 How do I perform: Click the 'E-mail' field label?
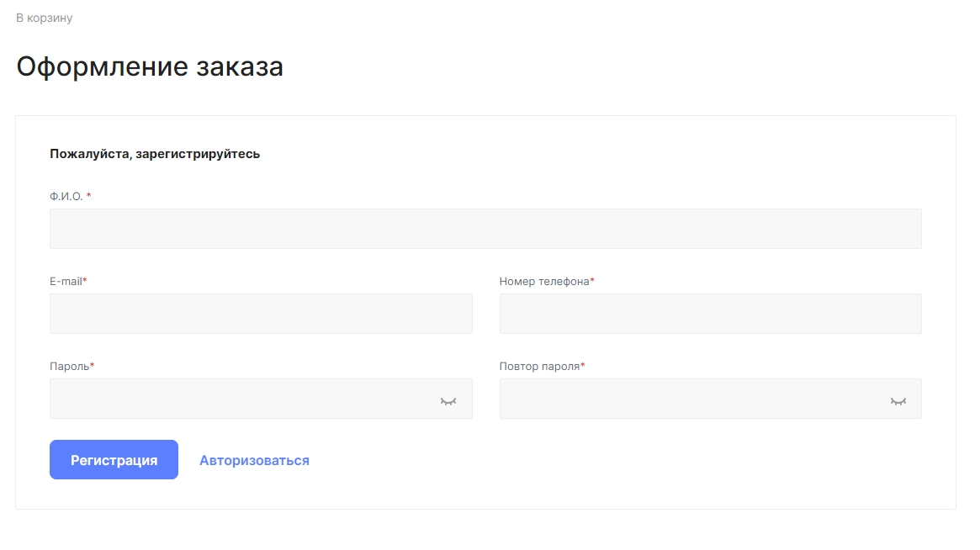point(66,281)
